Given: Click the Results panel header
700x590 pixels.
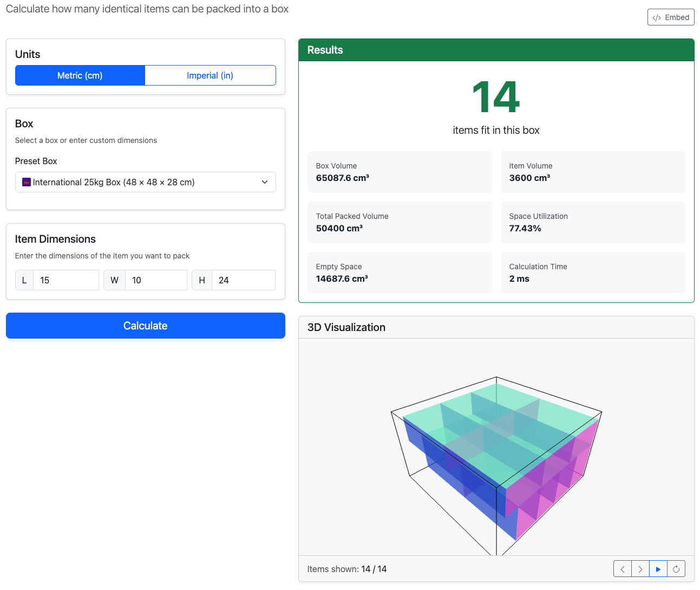Looking at the screenshot, I should [x=496, y=50].
